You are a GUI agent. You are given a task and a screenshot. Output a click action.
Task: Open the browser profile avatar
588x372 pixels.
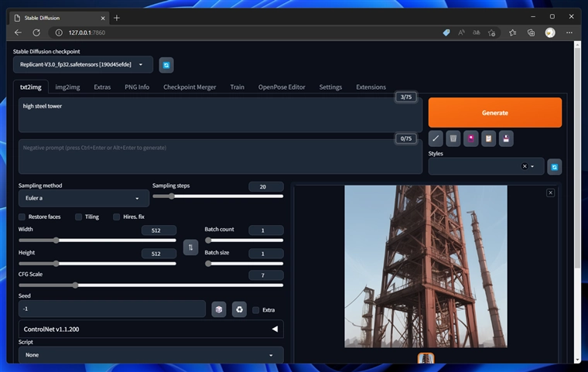click(x=550, y=32)
